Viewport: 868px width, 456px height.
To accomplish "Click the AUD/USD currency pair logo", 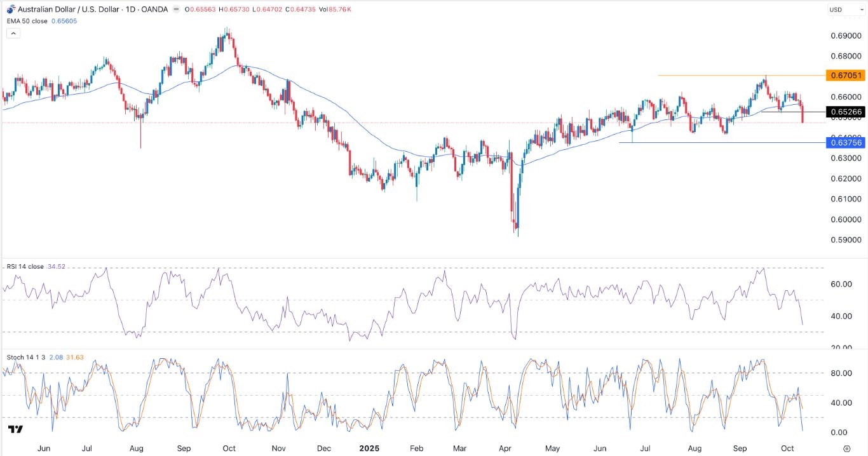I will (10, 9).
